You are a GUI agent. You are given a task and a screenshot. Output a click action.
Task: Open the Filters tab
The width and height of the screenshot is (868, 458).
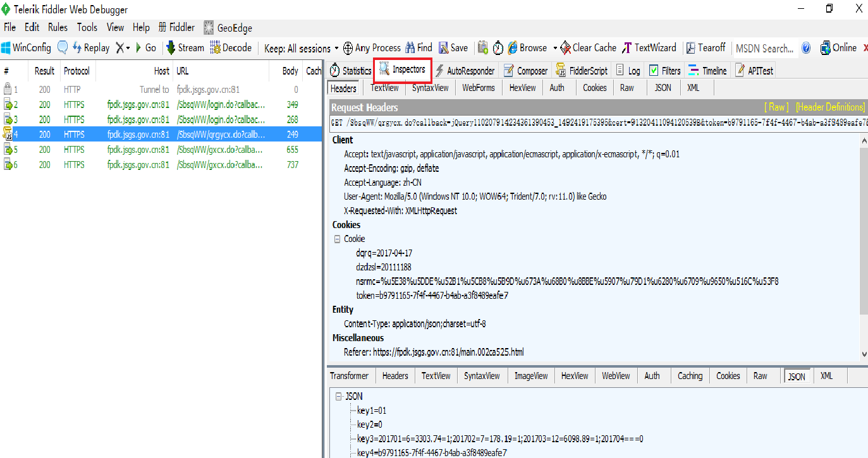coord(664,71)
